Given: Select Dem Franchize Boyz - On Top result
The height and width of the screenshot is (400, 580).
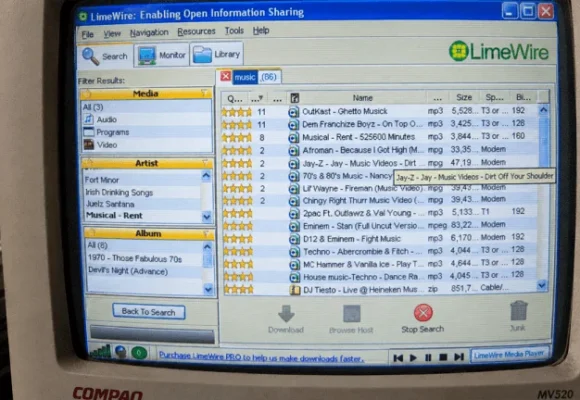Looking at the screenshot, I should pyautogui.click(x=379, y=124).
